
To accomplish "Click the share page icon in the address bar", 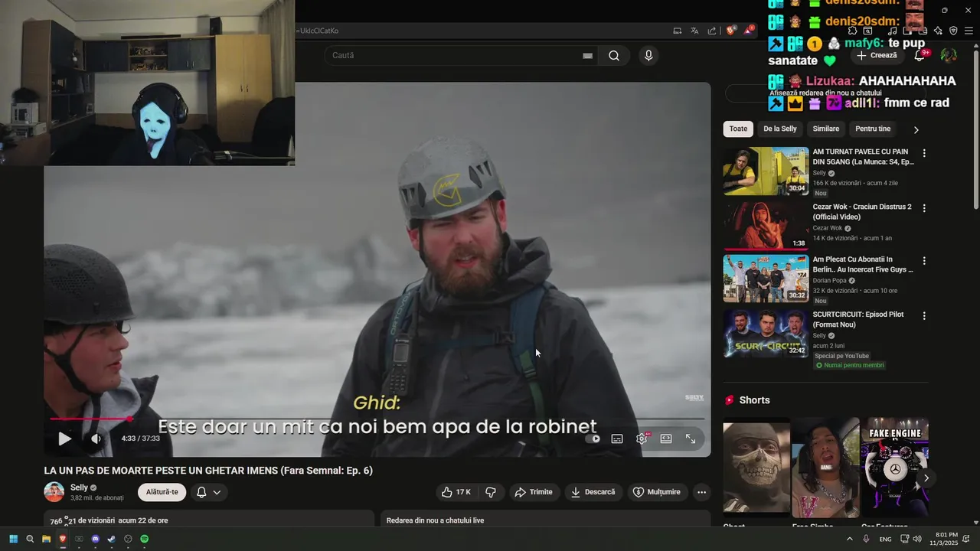I will point(712,31).
